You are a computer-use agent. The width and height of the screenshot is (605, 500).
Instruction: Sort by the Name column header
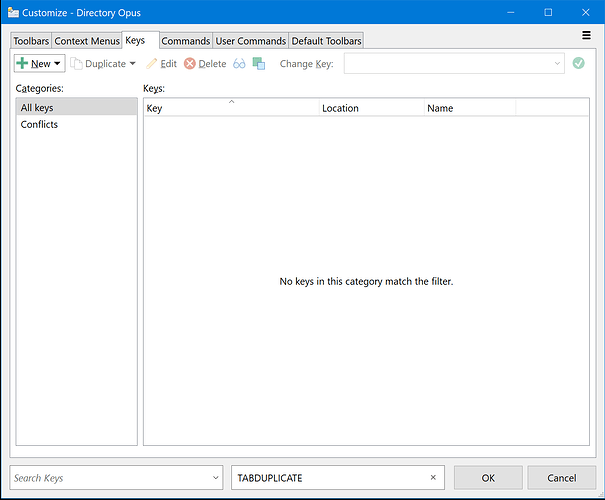(470, 108)
